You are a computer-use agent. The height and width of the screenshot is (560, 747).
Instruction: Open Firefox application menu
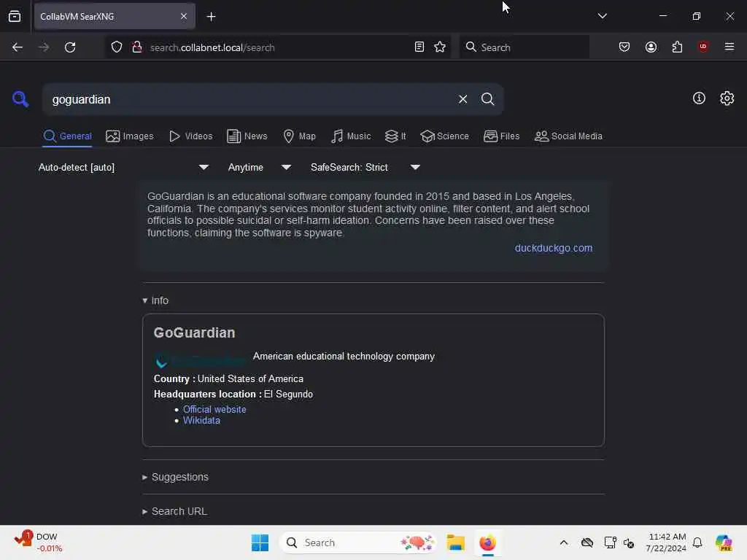pyautogui.click(x=729, y=47)
